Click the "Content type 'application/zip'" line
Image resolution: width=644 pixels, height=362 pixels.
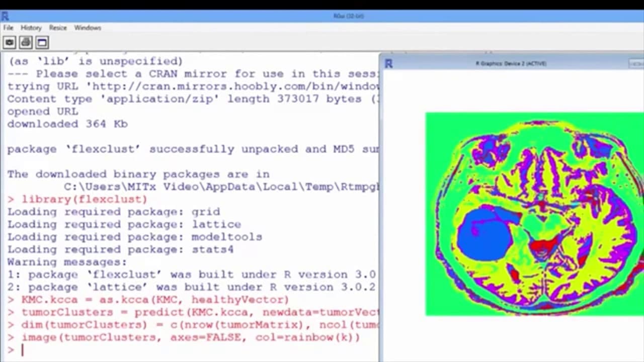click(193, 99)
